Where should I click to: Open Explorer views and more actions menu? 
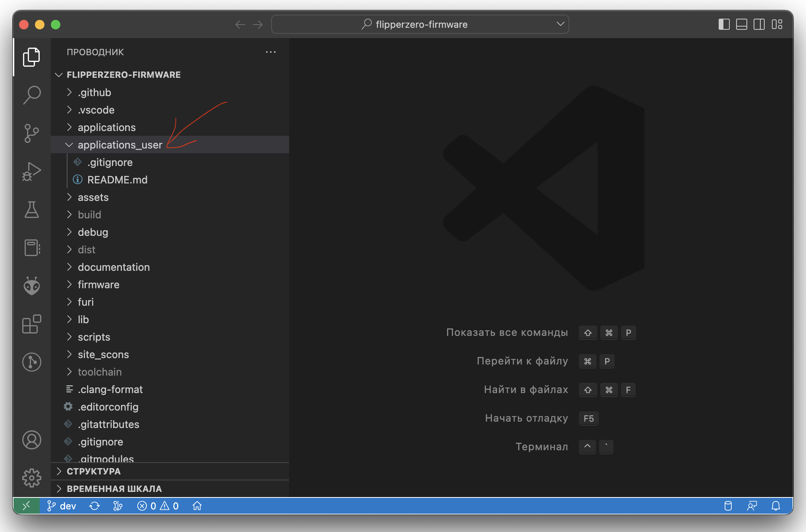(271, 52)
